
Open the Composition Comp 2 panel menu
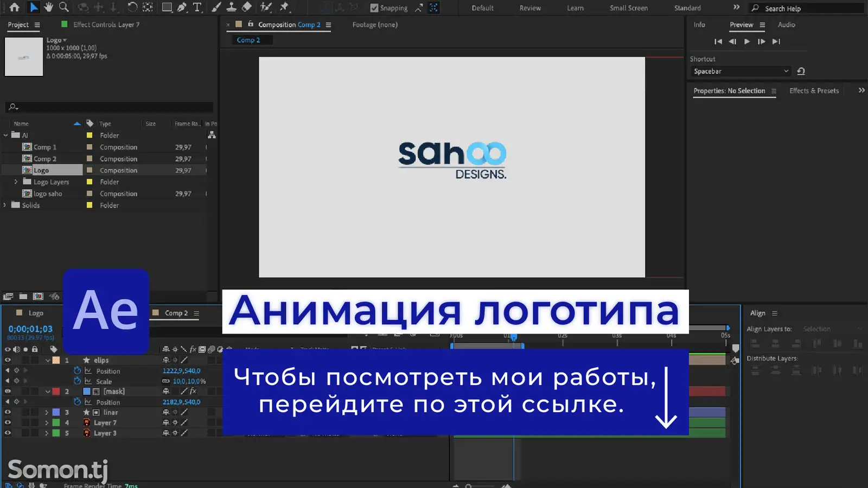click(328, 25)
